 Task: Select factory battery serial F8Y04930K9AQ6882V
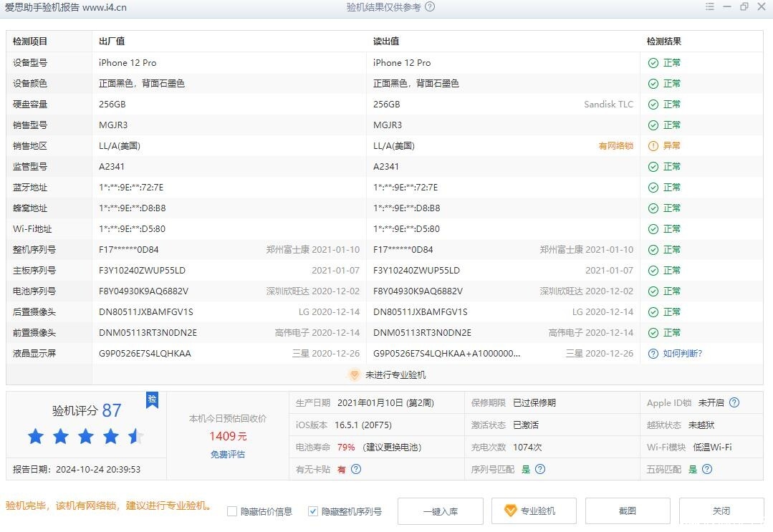pyautogui.click(x=143, y=291)
